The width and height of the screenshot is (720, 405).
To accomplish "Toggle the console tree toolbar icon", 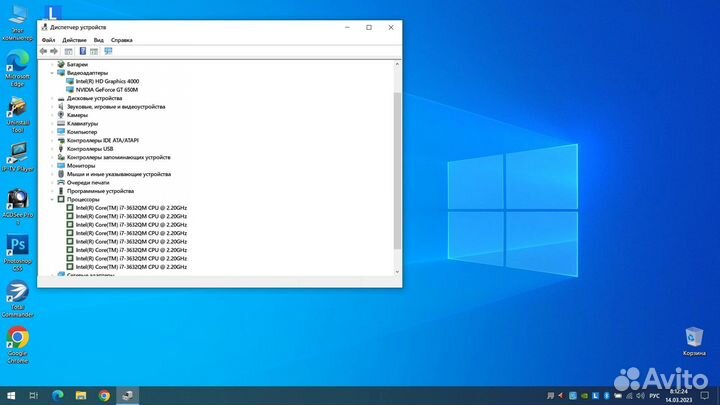I will click(68, 51).
